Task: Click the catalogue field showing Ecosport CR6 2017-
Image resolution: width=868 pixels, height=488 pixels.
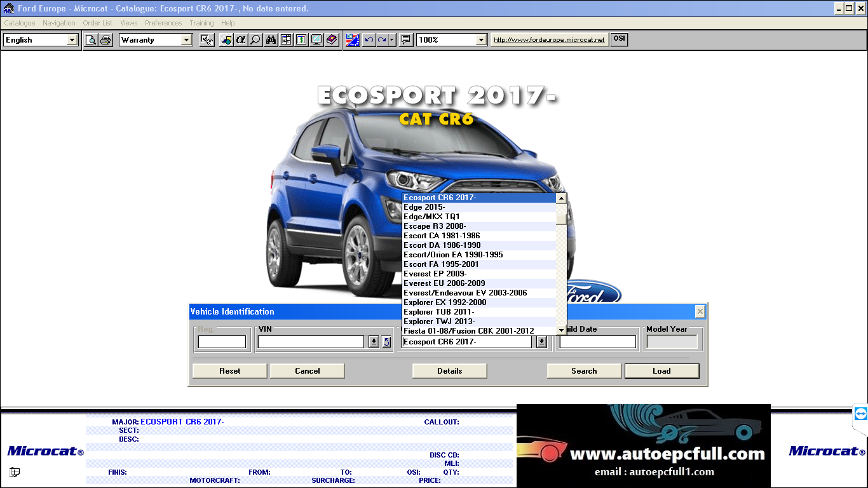Action: click(467, 342)
